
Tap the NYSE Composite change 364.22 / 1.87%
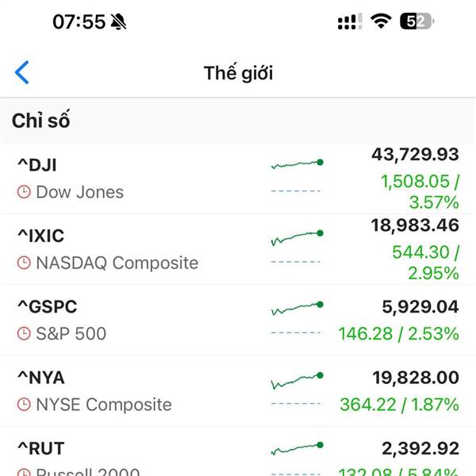tap(399, 405)
